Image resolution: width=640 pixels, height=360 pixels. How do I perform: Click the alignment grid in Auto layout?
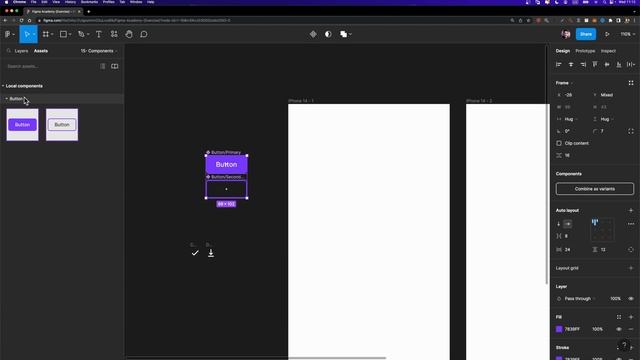tap(602, 230)
